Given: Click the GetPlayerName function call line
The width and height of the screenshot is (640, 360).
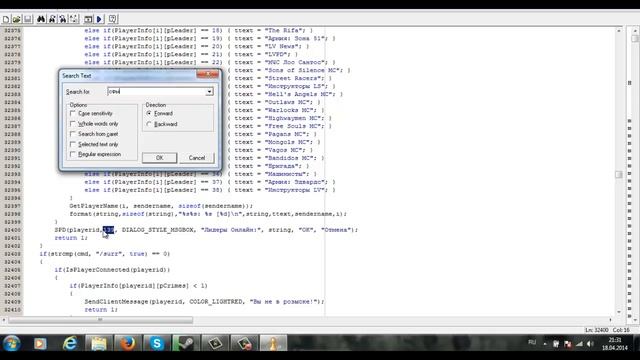Looking at the screenshot, I should pos(161,206).
